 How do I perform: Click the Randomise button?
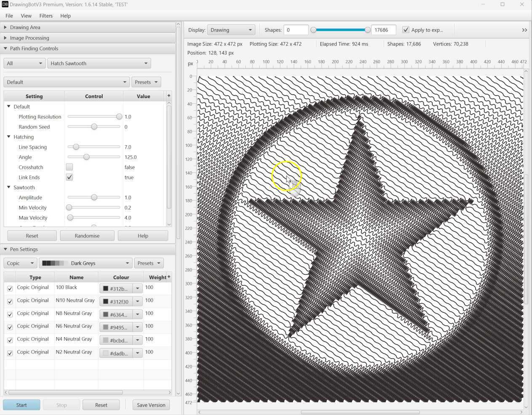87,236
